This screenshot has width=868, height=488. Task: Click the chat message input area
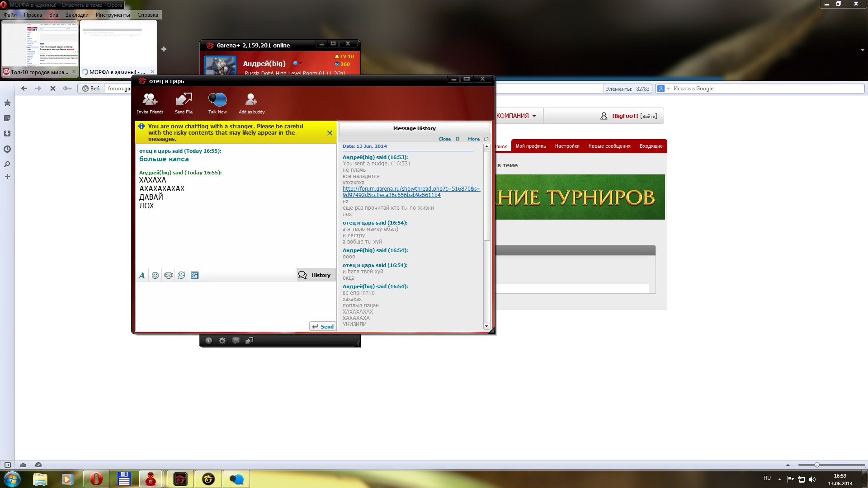click(222, 301)
